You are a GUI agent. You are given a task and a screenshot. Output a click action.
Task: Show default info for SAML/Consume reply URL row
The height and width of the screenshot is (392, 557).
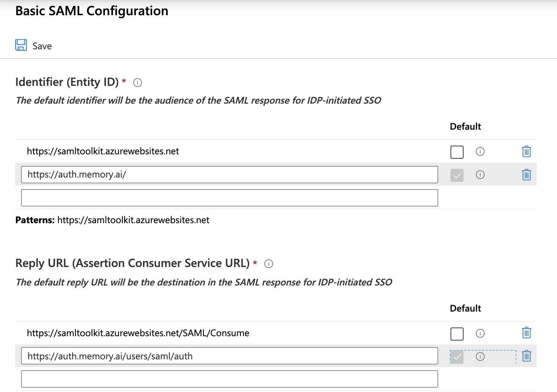(x=480, y=333)
